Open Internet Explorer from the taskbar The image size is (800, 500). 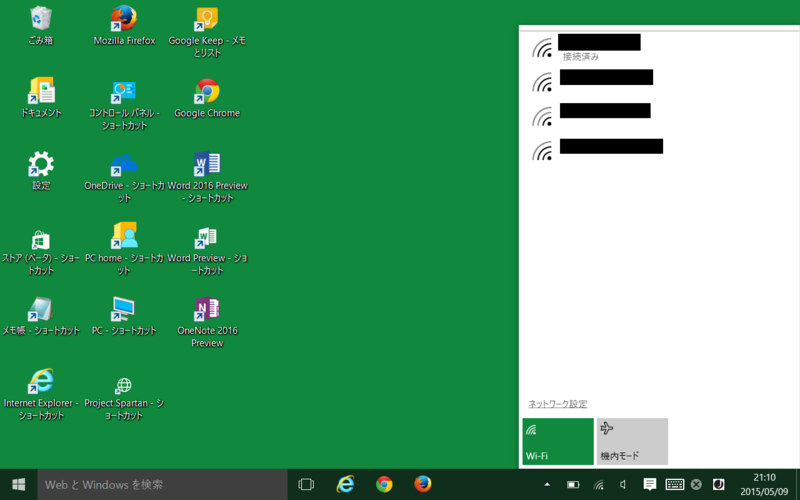click(x=345, y=484)
